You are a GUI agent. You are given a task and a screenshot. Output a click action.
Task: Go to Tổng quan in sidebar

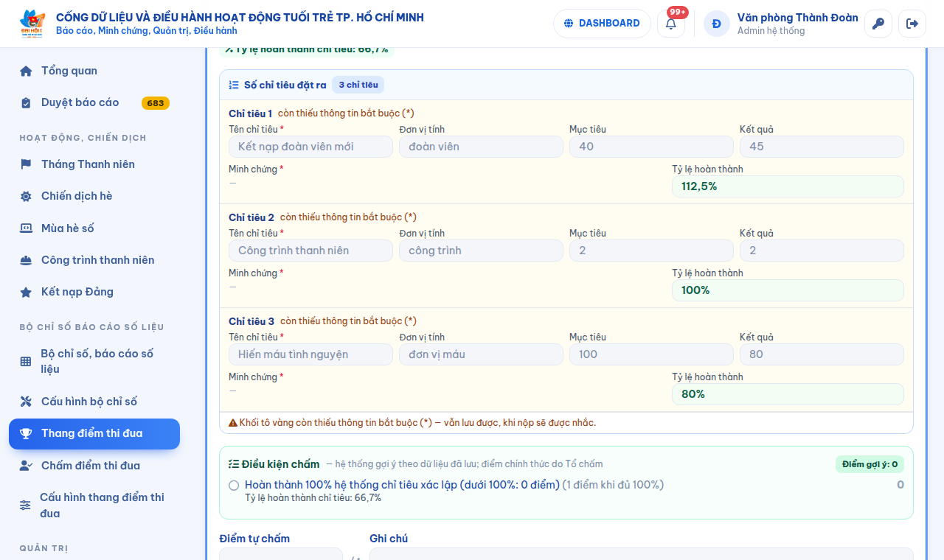[x=94, y=71]
